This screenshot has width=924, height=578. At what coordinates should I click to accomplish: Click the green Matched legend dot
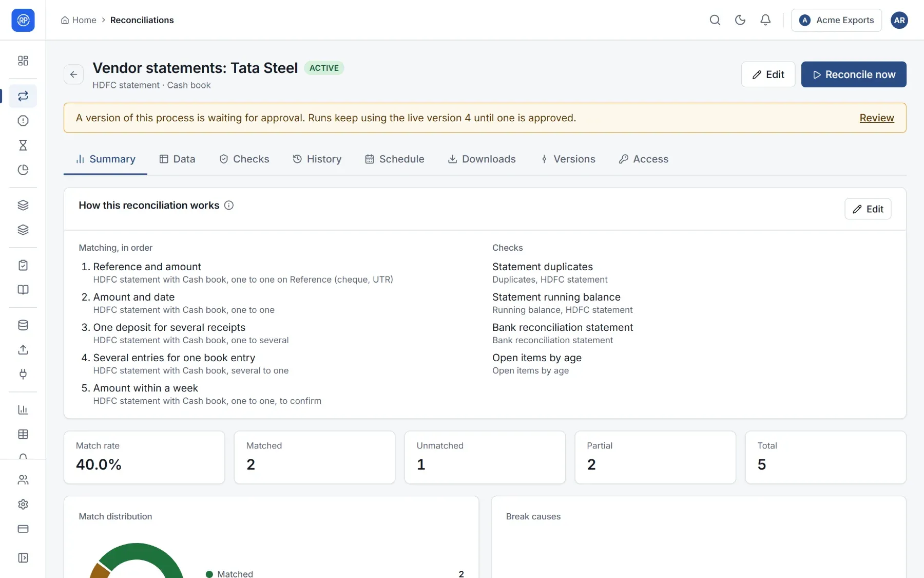pos(209,574)
